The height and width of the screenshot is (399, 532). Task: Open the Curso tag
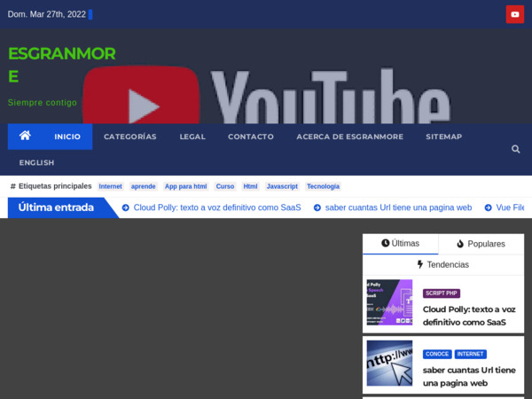225,186
